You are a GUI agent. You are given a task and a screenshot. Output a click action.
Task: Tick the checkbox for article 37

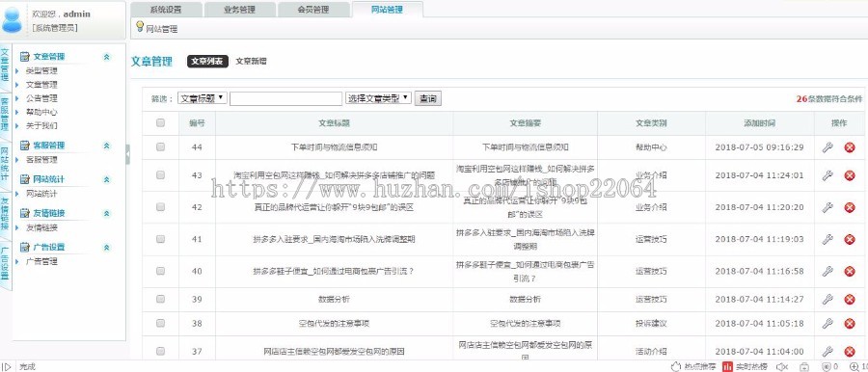click(160, 351)
